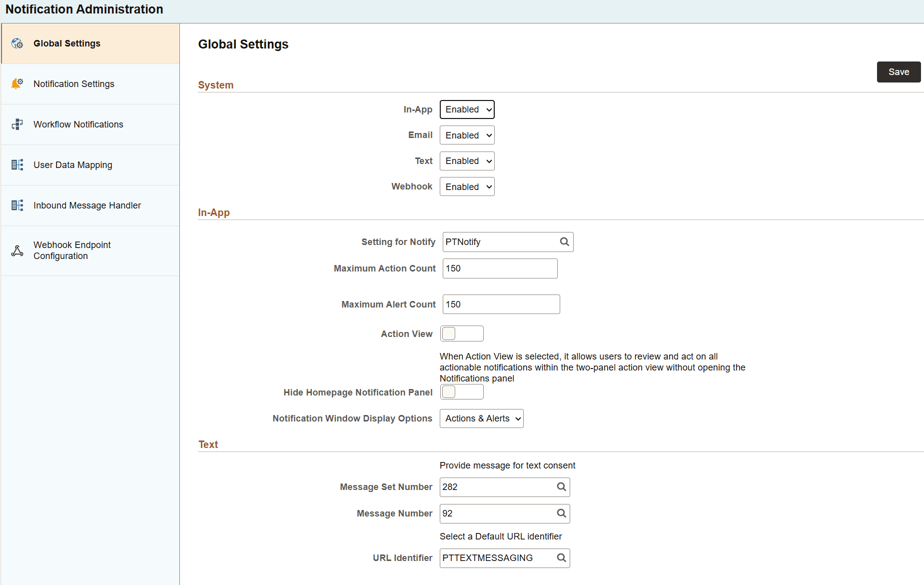This screenshot has width=924, height=585.
Task: Click the Maximum Alert Count field
Action: (501, 304)
